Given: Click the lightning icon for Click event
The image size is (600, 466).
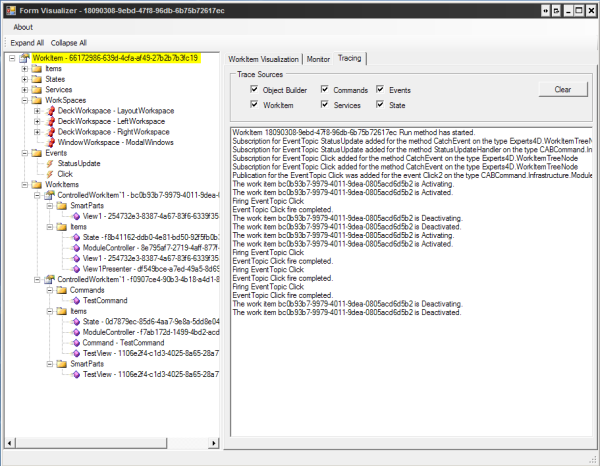Looking at the screenshot, I should (49, 174).
